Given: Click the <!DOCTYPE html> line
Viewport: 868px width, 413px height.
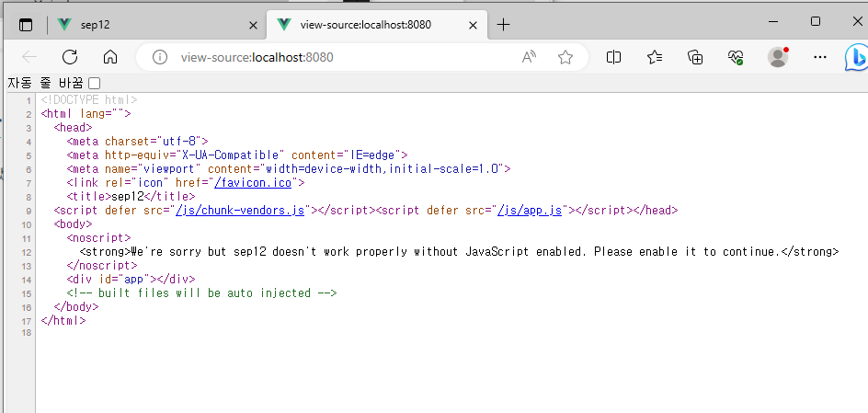Looking at the screenshot, I should pos(89,100).
